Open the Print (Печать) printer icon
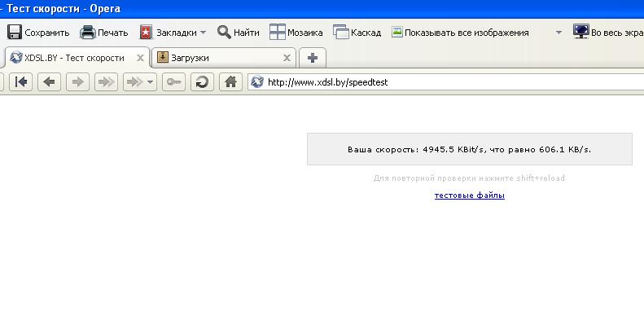Screen dimensions: 644x325 point(87,32)
